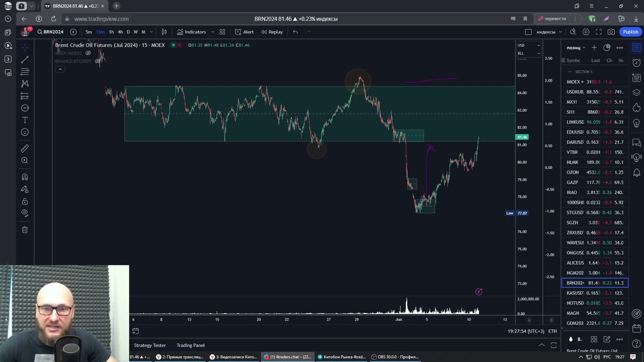
Task: Toggle visibility of MOEX:IMOEX2 comparison symbol
Action: (88, 53)
